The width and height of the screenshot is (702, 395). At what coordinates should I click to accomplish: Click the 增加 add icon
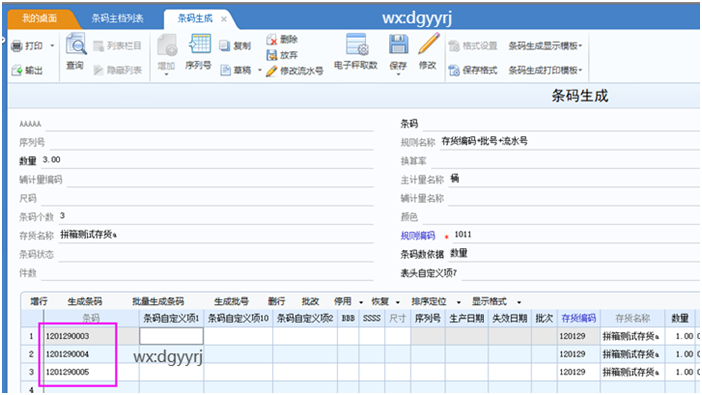(x=167, y=45)
